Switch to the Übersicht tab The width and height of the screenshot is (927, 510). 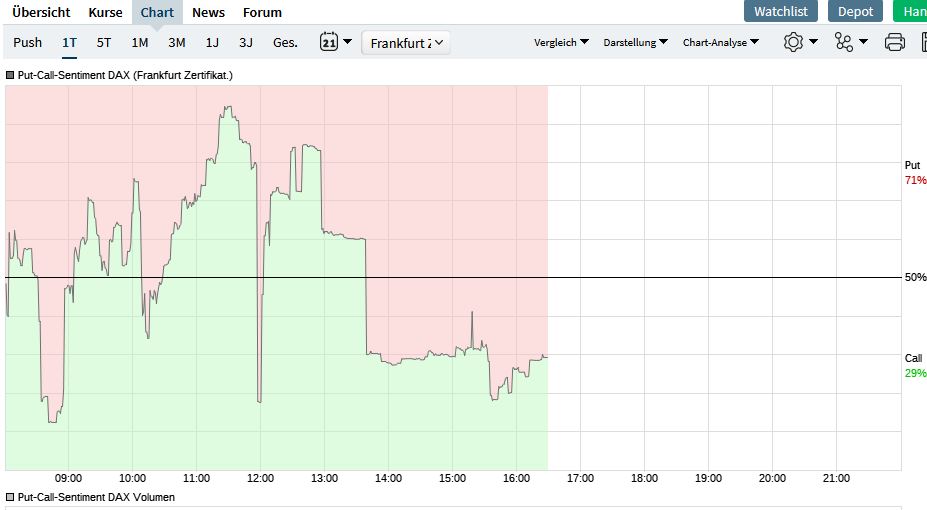click(x=41, y=12)
